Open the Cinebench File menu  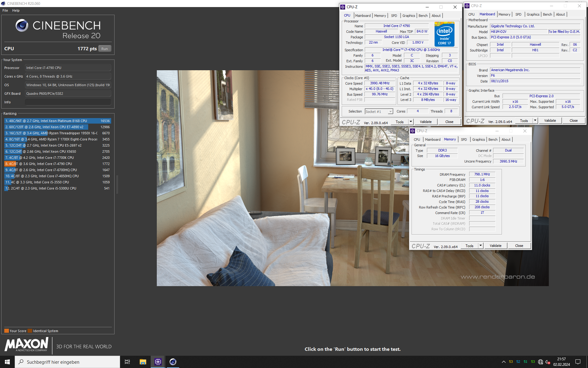[5, 10]
